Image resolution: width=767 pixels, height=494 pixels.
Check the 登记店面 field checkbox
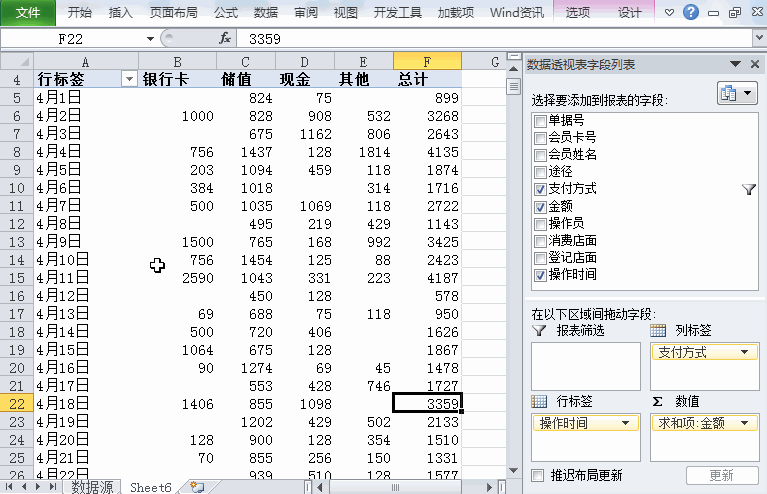click(x=540, y=258)
